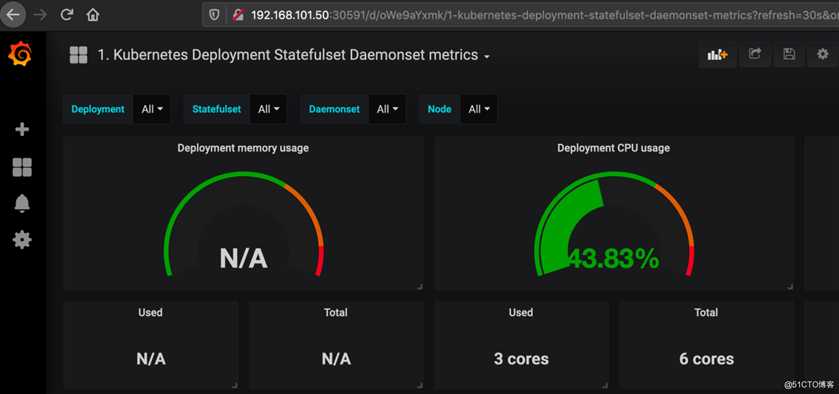Open dashboard settings gear
The image size is (839, 394).
coord(822,54)
